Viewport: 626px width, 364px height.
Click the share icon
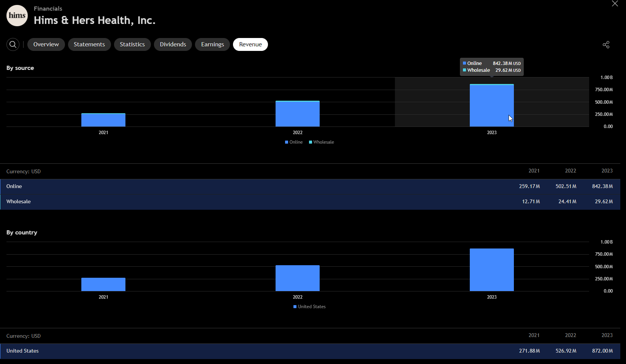606,44
